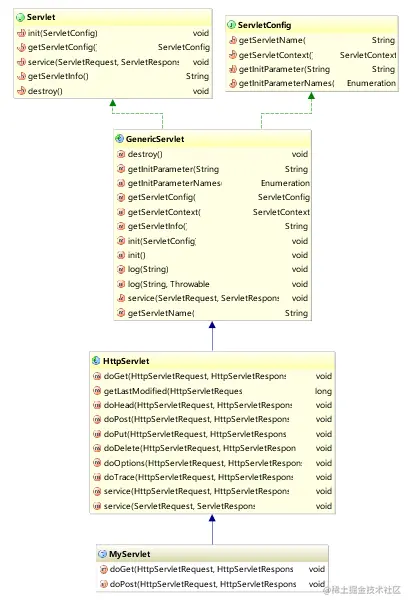Click the GenericServlet class icon
This screenshot has height=608, width=414.
click(x=120, y=139)
